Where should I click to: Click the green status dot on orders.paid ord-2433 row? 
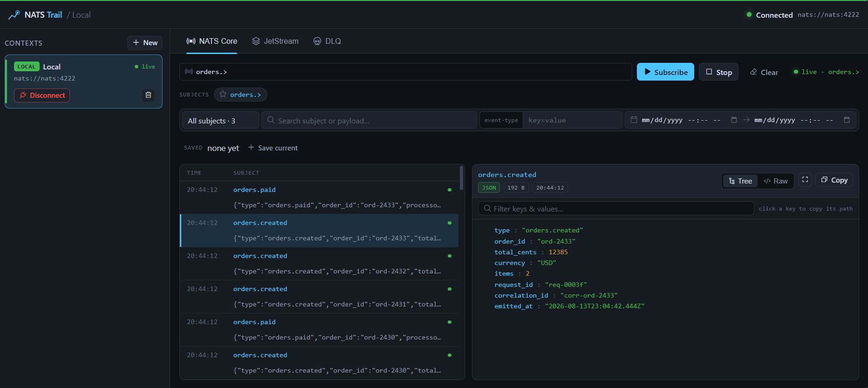pyautogui.click(x=450, y=190)
